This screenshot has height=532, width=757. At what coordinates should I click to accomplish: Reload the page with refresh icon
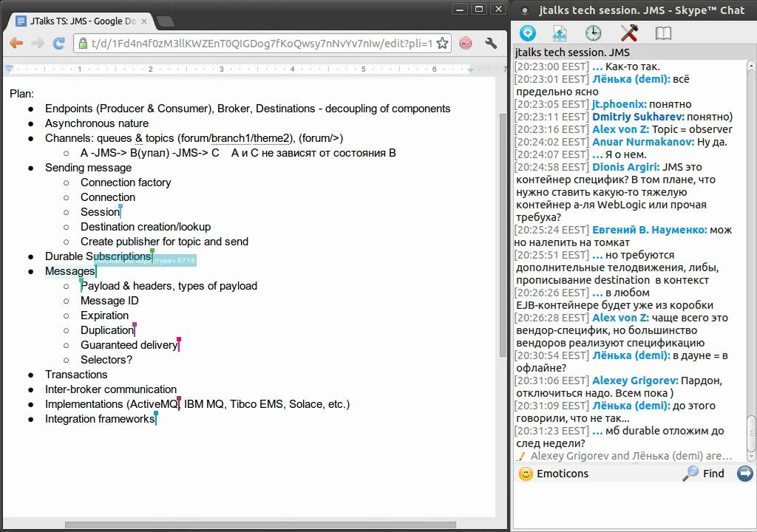pyautogui.click(x=59, y=44)
